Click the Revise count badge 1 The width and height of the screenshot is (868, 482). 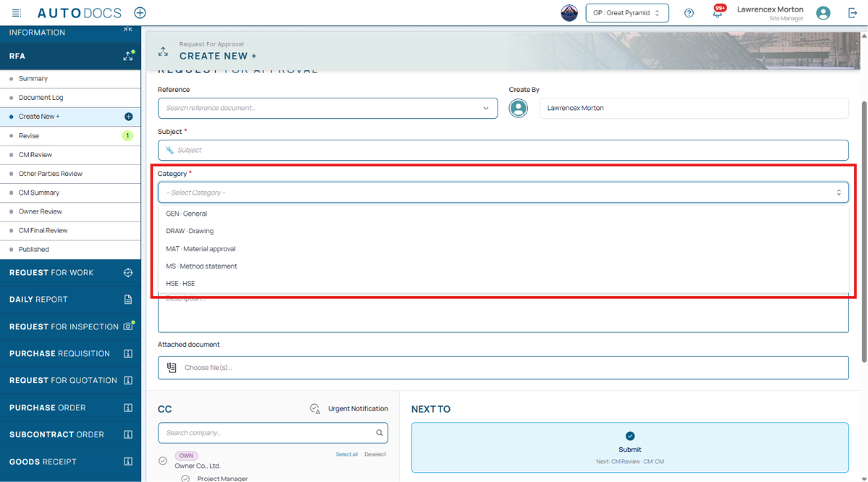(x=127, y=136)
